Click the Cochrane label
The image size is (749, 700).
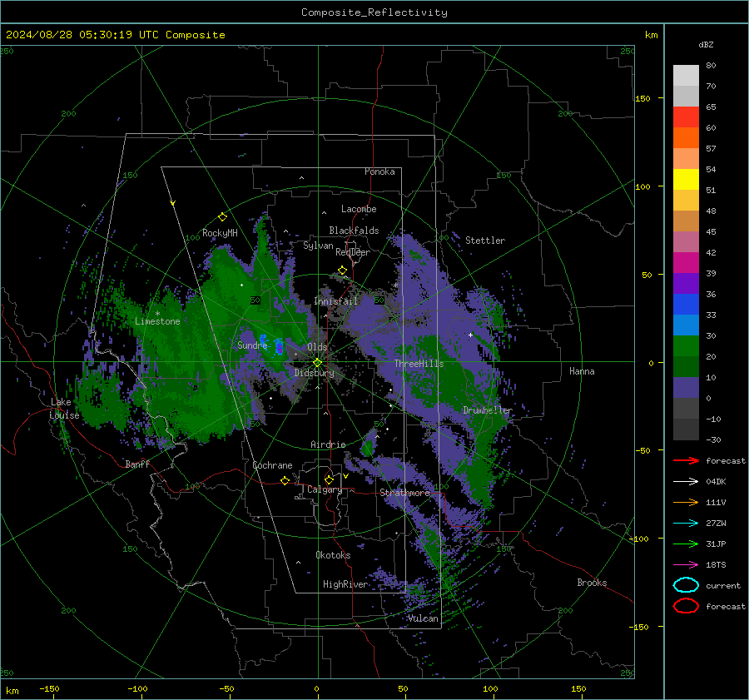pos(272,465)
